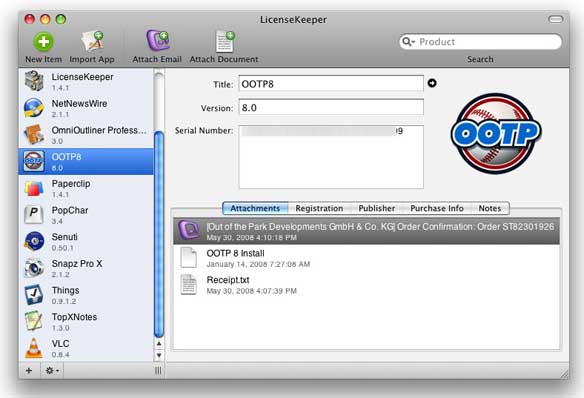584x398 pixels.
Task: Click the Version input field
Action: 331,107
